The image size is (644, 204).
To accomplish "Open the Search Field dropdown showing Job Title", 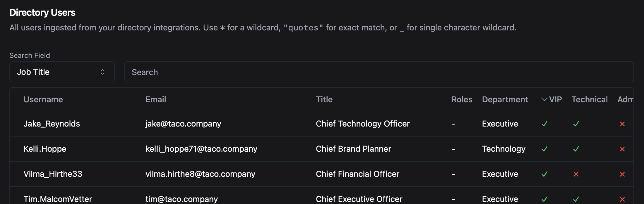I will (x=62, y=72).
